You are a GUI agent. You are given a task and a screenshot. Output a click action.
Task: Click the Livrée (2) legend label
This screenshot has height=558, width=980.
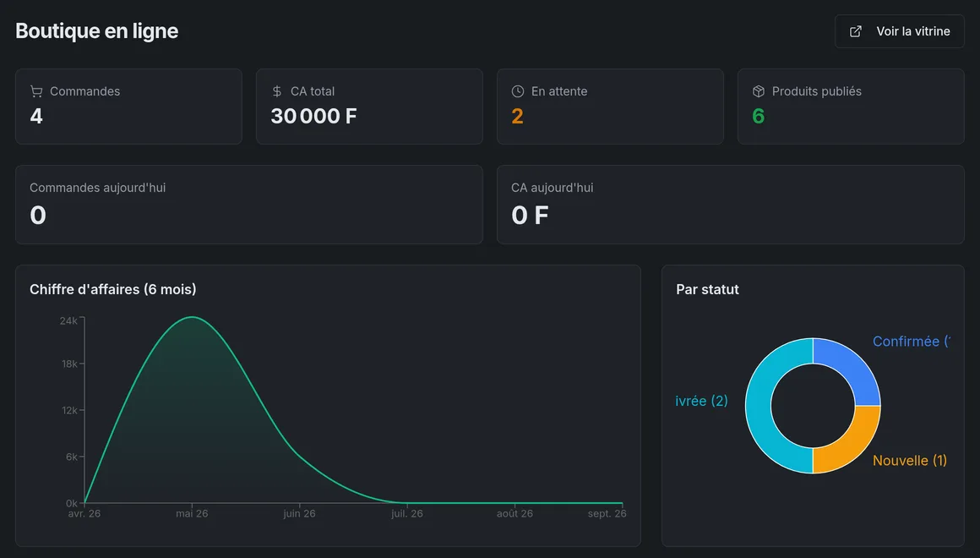[701, 401]
